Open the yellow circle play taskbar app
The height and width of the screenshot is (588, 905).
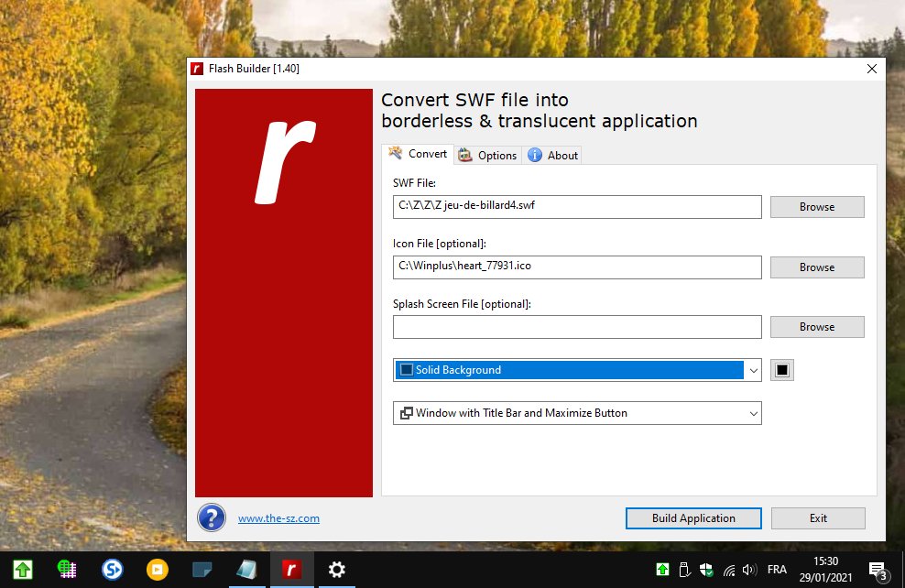[x=157, y=570]
